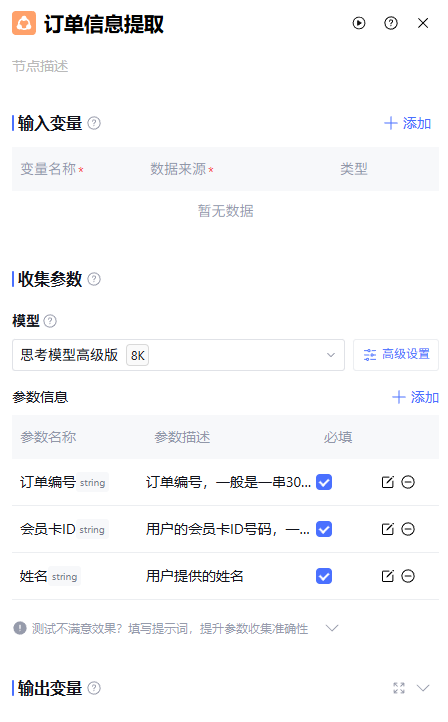Remove the 订单编号 parameter row
The image size is (448, 722).
(x=408, y=482)
